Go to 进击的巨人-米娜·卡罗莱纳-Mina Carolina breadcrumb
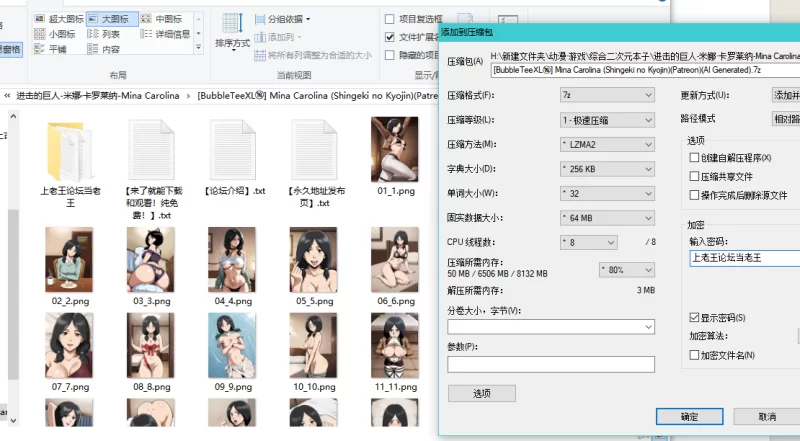This screenshot has height=441, width=800. [x=98, y=95]
